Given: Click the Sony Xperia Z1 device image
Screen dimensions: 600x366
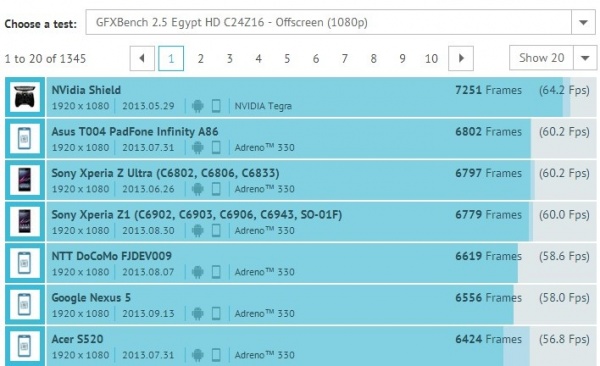Looking at the screenshot, I should pyautogui.click(x=24, y=221).
